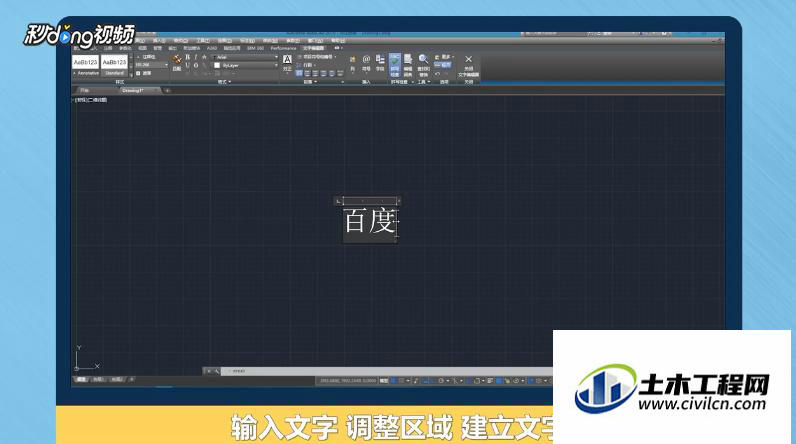Insert Columns using the Columns icon

tap(352, 59)
